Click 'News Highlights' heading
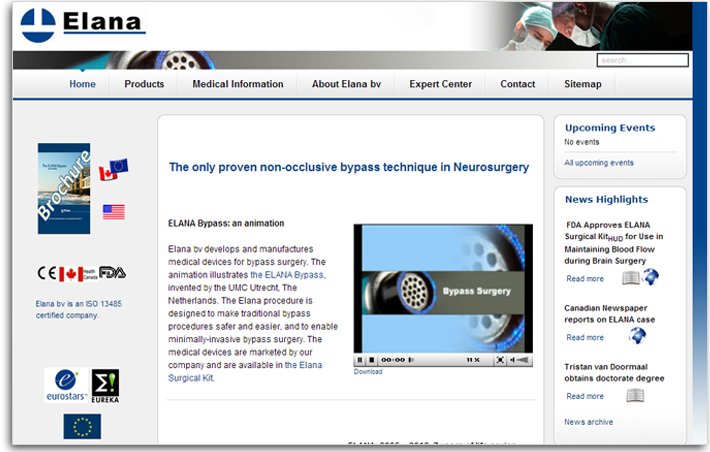 tap(606, 200)
